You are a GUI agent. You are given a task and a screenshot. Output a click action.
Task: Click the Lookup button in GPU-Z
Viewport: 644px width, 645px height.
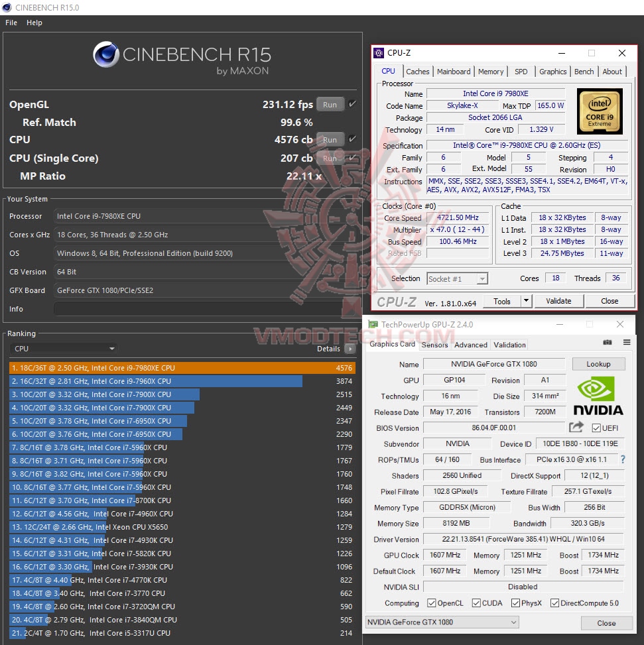tap(598, 364)
